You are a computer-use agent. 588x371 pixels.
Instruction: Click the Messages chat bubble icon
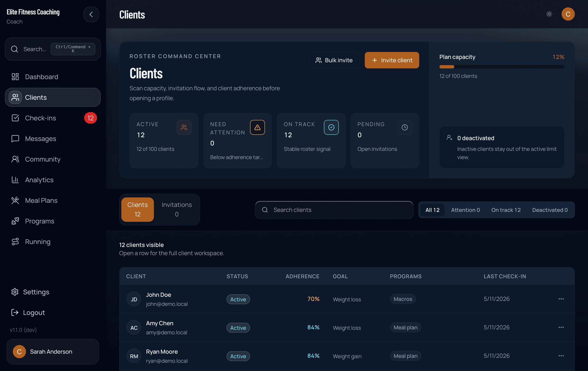point(15,139)
